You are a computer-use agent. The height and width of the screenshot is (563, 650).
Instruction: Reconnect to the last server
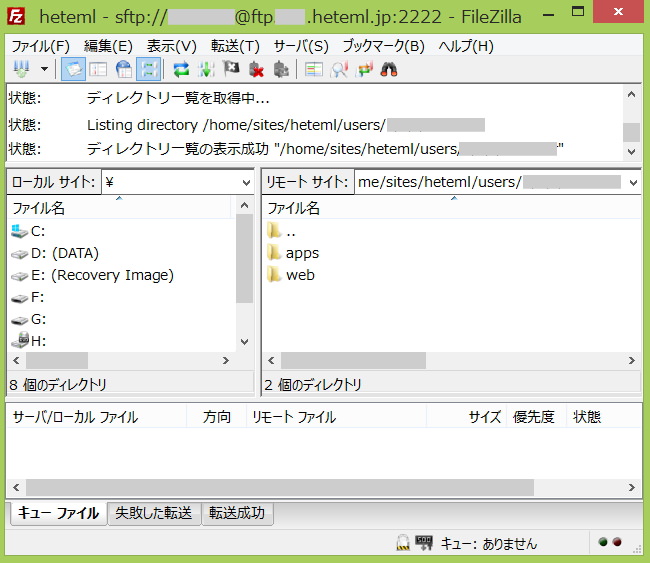click(281, 69)
